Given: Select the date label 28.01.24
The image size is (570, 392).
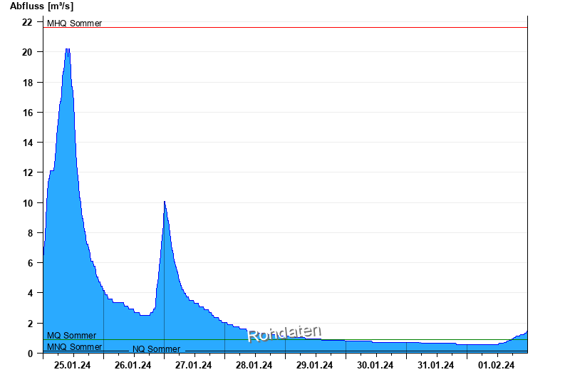Looking at the screenshot, I should coord(254,365).
